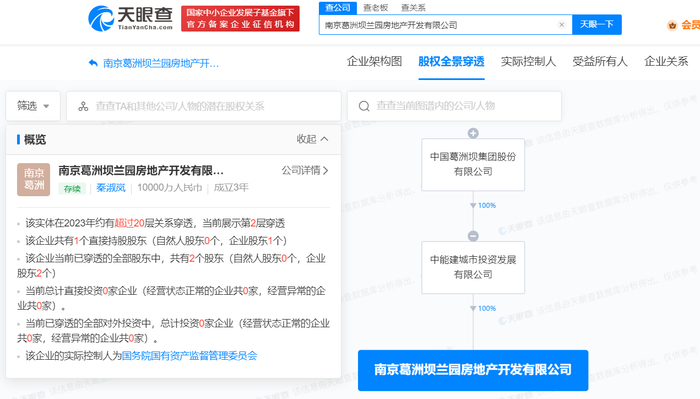Click the 天眼一下 search button
The height and width of the screenshot is (399, 700).
point(596,25)
